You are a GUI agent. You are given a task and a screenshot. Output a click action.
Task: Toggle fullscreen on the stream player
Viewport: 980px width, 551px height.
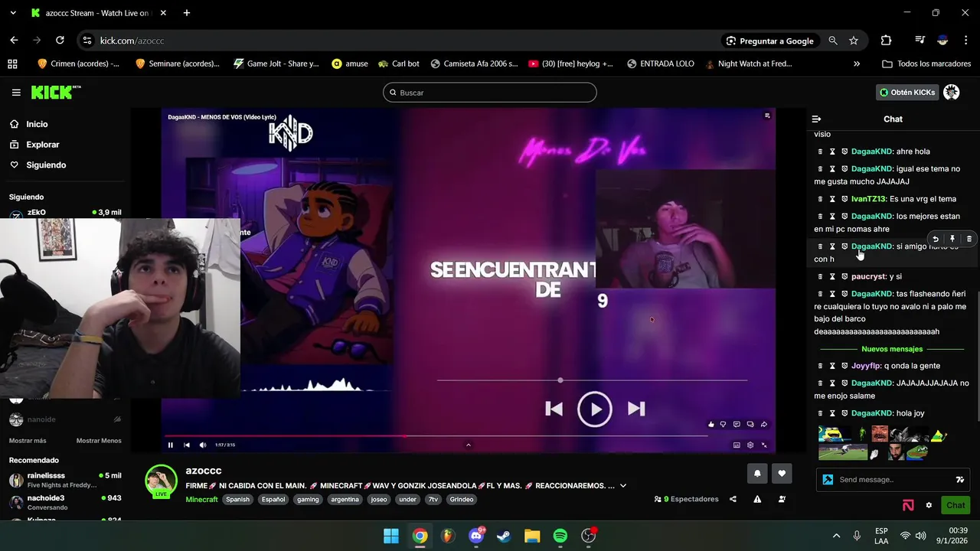tap(764, 445)
